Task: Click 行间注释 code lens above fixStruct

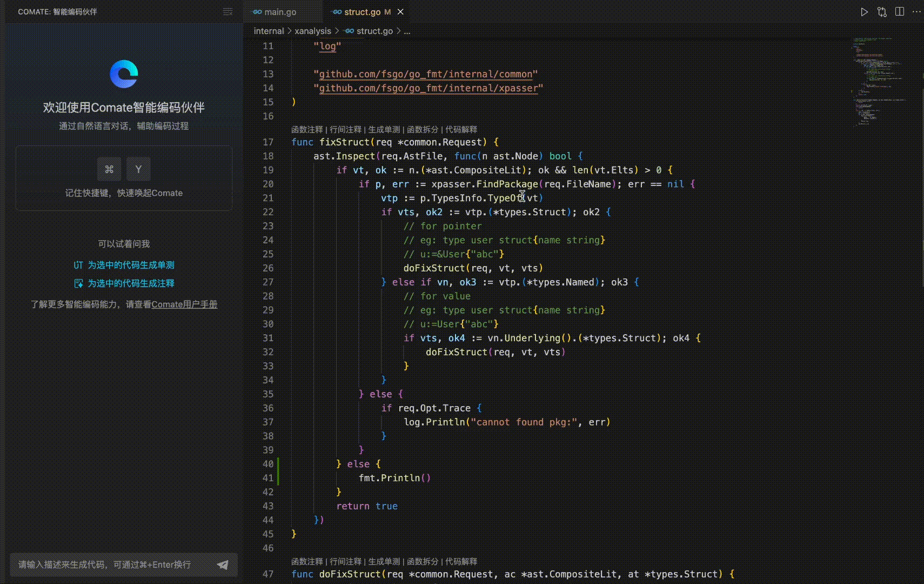Action: tap(345, 130)
